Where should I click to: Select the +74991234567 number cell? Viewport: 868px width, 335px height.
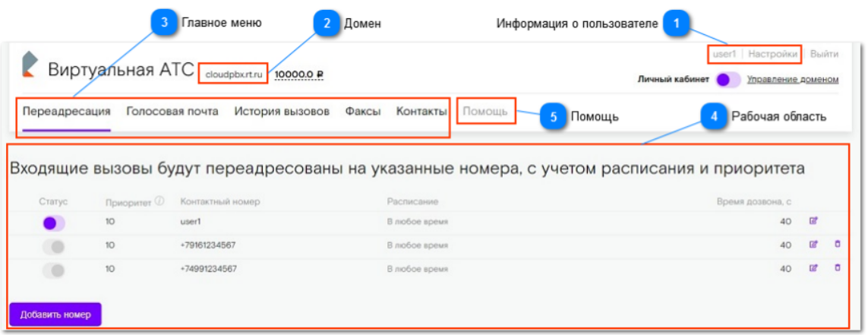pyautogui.click(x=209, y=269)
